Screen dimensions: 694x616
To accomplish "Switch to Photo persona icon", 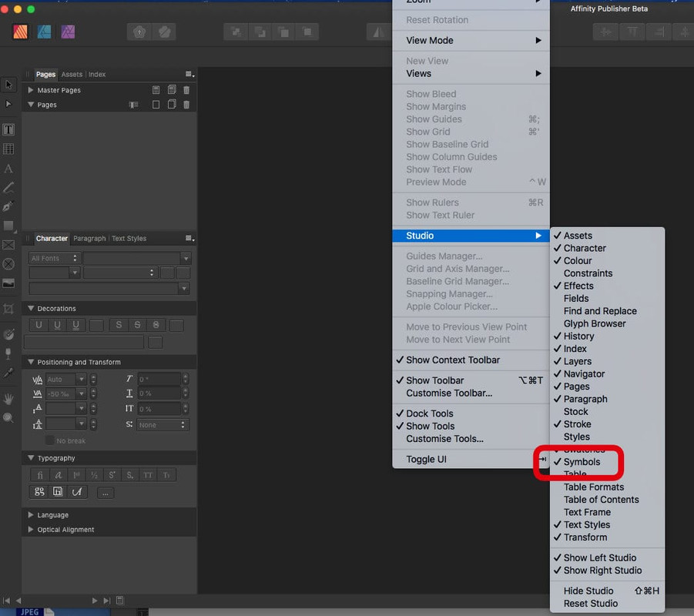I will 68,32.
